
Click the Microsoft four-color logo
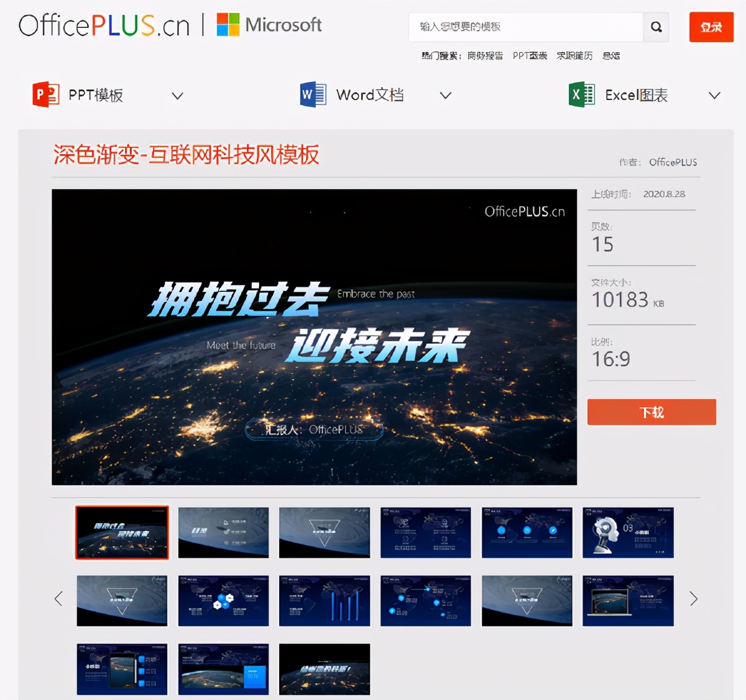point(228,25)
